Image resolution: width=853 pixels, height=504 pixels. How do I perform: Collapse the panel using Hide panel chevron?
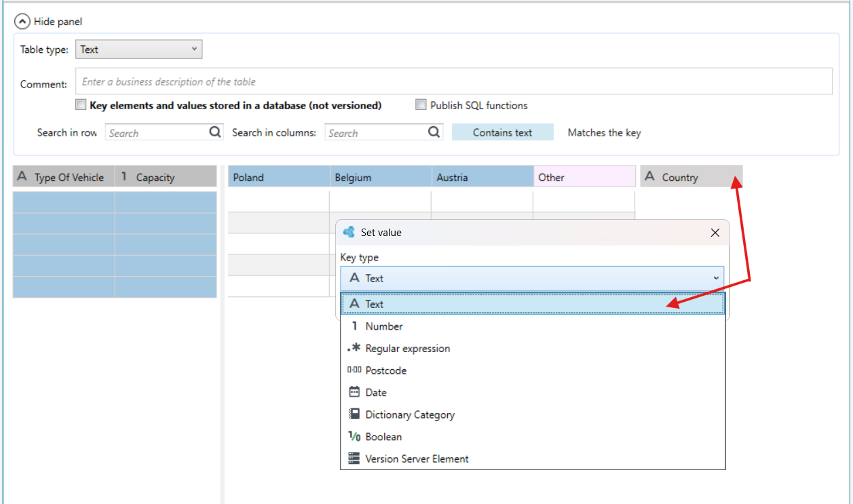pos(22,22)
